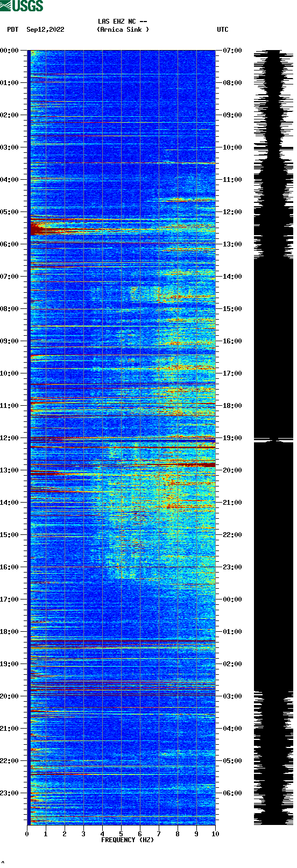Click the 01:00 PDT time label
This screenshot has width=297, height=868.
pos(10,83)
